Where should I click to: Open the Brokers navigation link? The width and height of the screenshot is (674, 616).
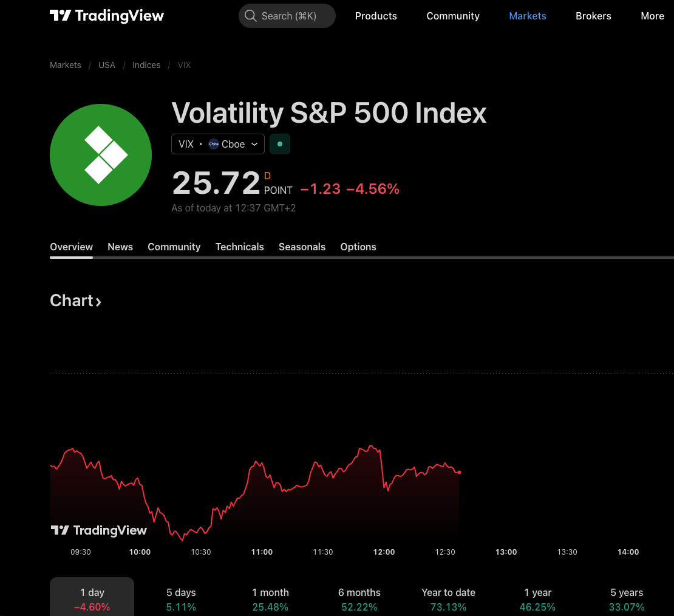click(593, 16)
